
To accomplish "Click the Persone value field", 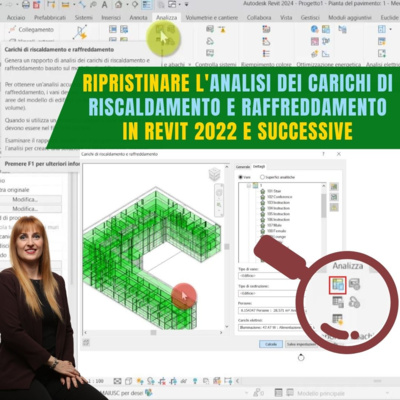I will tap(268, 311).
